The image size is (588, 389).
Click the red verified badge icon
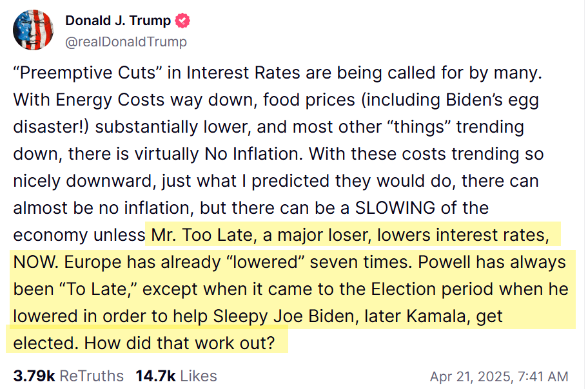pyautogui.click(x=183, y=21)
